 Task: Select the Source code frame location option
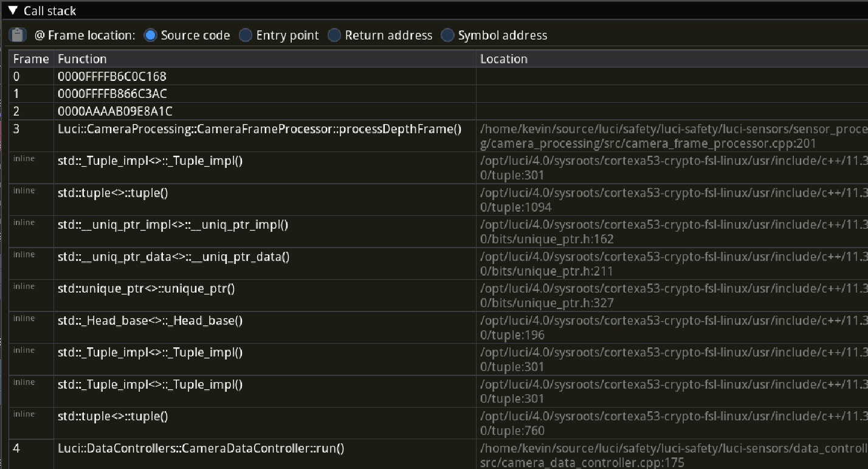click(150, 35)
